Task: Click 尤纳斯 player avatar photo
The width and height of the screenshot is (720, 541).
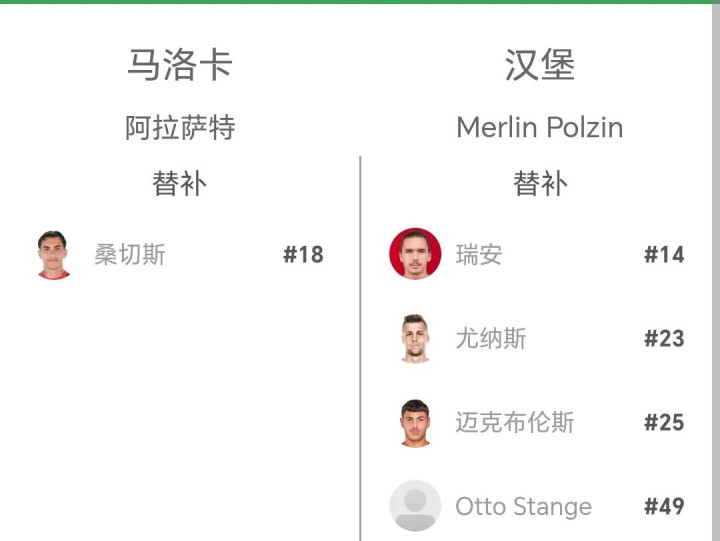Action: tap(415, 338)
